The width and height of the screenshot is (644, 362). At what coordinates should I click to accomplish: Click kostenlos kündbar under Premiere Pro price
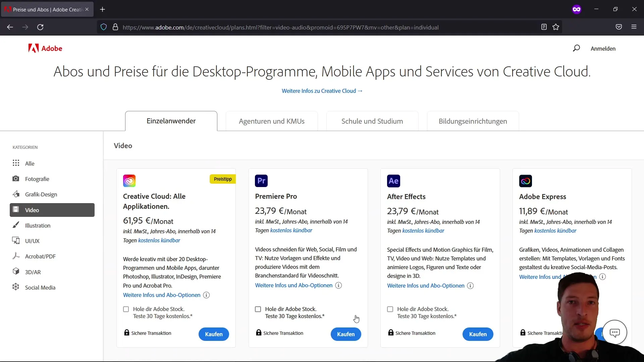click(x=291, y=230)
